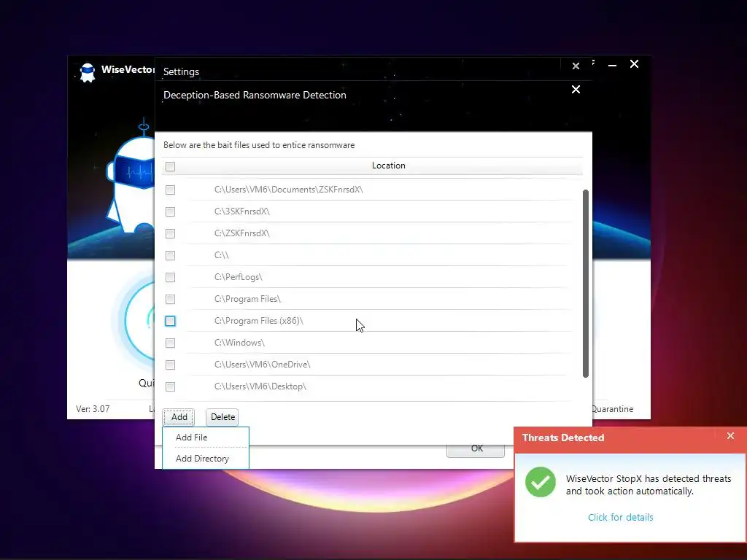Select the C:\ZSKFnrsdX\ path text

tap(242, 233)
